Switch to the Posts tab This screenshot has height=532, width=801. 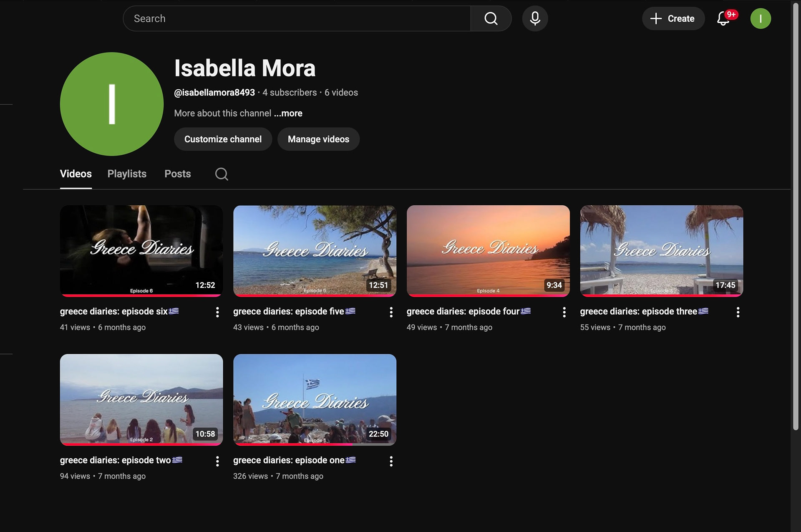177,174
